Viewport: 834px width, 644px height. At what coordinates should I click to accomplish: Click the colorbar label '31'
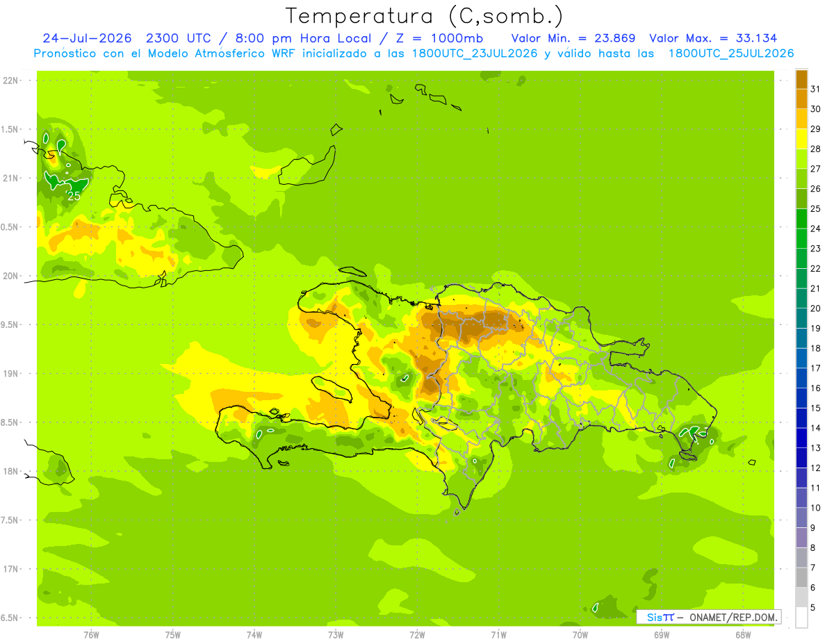pyautogui.click(x=815, y=89)
